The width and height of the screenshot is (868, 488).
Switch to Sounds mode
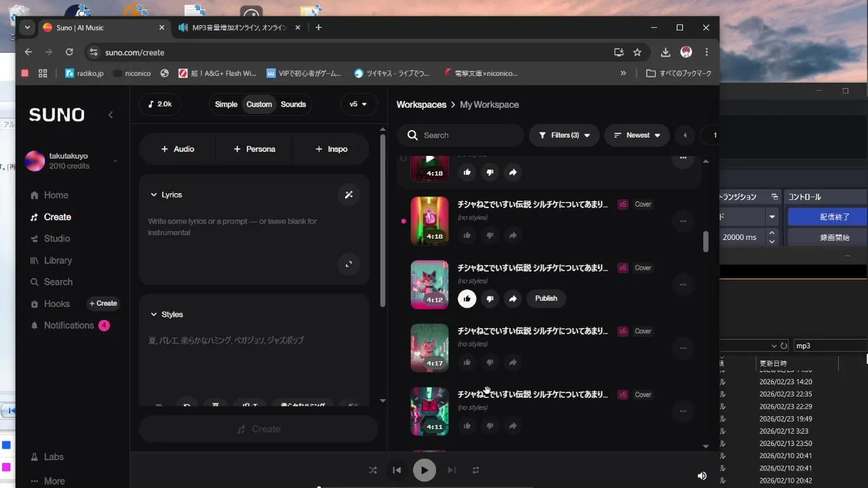(x=293, y=104)
